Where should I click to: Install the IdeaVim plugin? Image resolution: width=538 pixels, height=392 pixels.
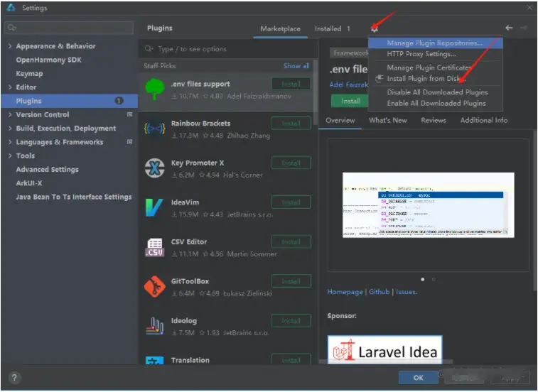tap(291, 202)
